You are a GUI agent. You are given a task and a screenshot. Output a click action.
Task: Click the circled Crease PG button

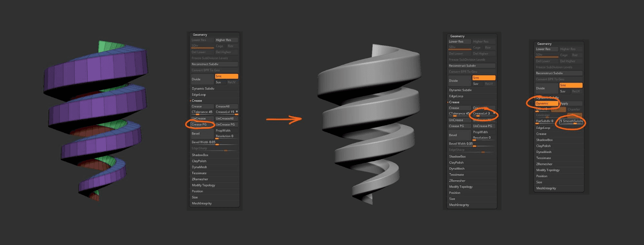tap(200, 125)
